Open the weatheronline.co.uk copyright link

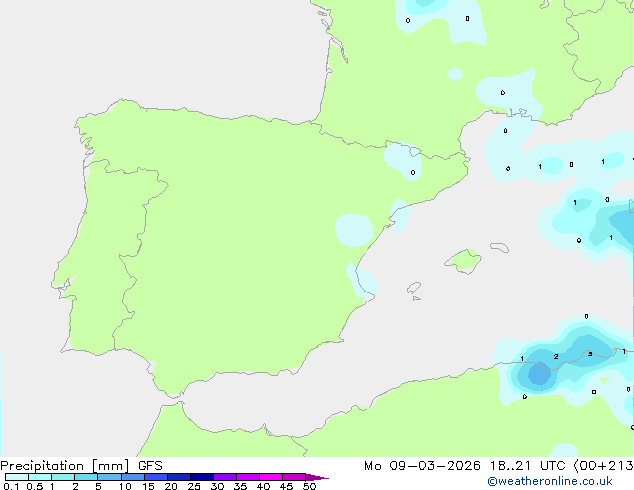tap(550, 481)
